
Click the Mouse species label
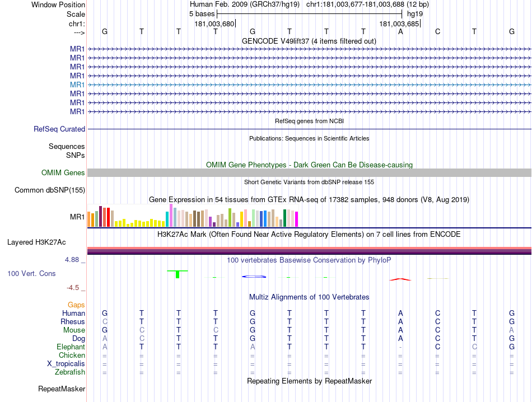coord(74,330)
